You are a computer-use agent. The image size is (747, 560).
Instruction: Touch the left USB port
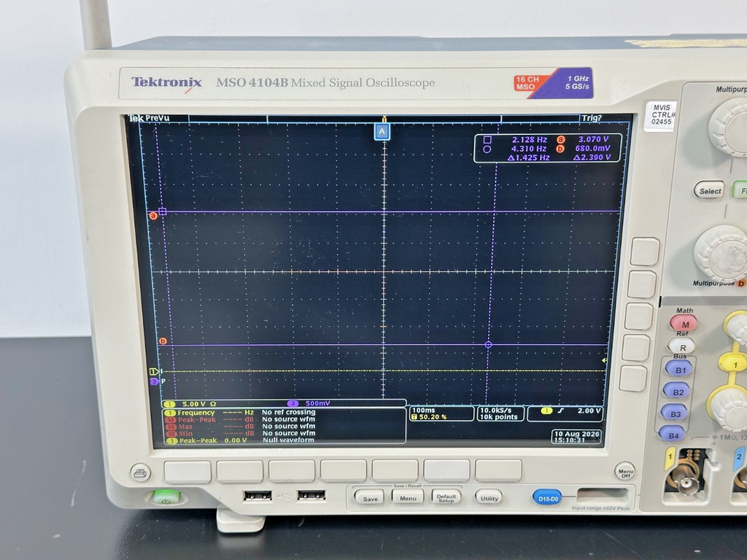pos(258,496)
